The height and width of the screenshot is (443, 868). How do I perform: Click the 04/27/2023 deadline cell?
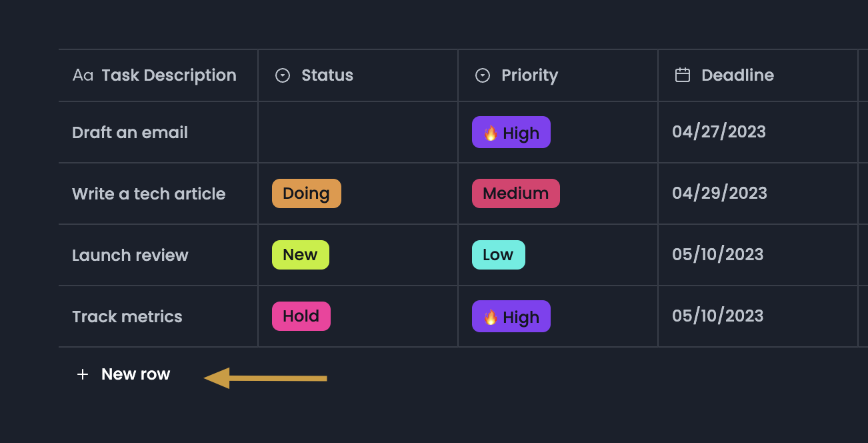click(x=719, y=132)
